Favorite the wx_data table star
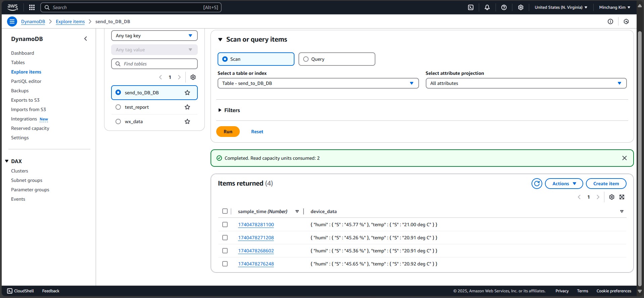Screen dimensions: 644x298 (x=187, y=121)
